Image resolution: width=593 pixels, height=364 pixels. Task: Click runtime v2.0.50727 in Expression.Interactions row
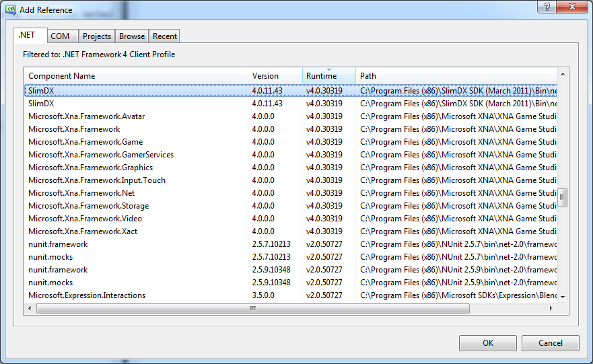point(324,295)
